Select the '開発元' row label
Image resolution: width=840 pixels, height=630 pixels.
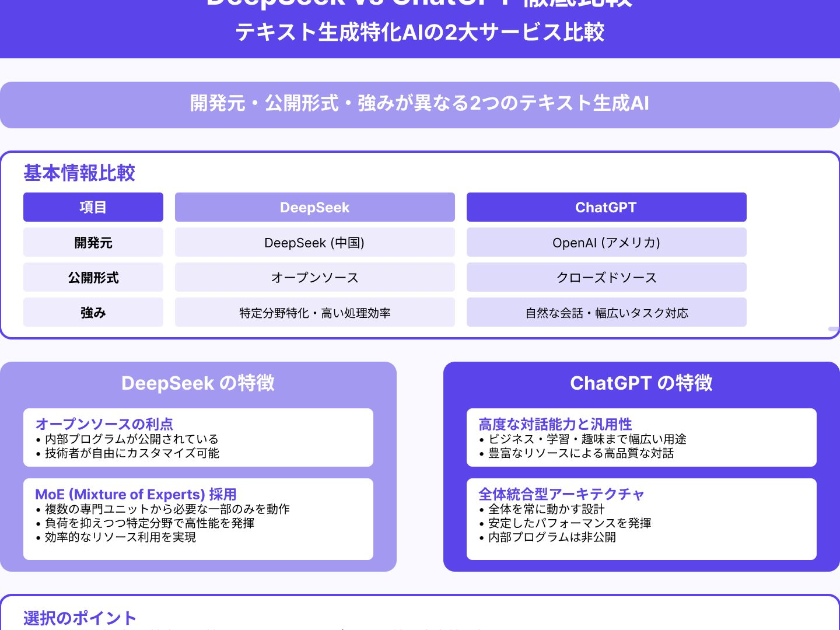(x=93, y=242)
